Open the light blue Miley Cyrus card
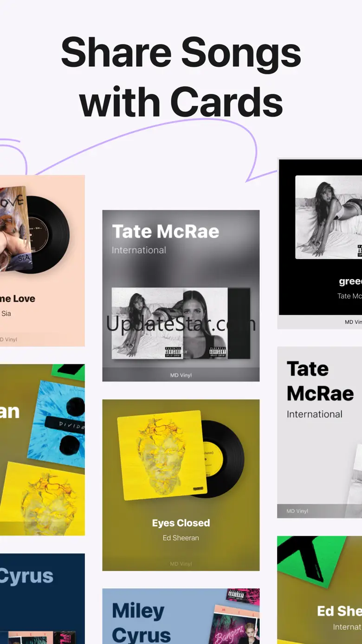 [x=181, y=616]
